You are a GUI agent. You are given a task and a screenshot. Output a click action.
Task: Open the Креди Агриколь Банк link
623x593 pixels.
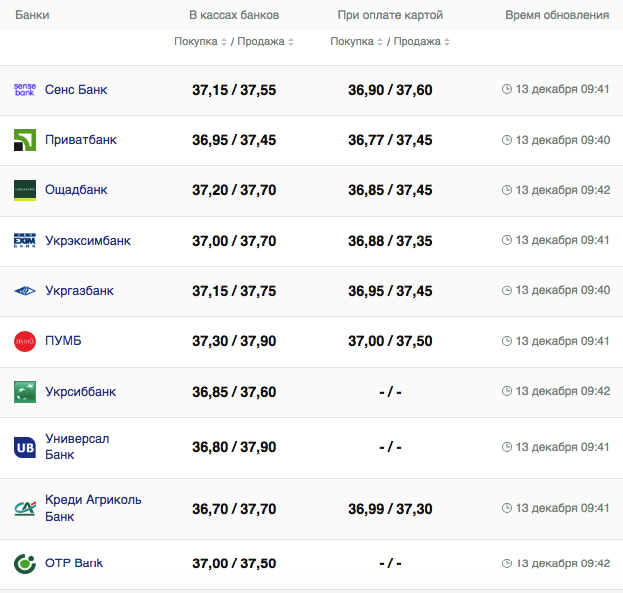coord(93,508)
